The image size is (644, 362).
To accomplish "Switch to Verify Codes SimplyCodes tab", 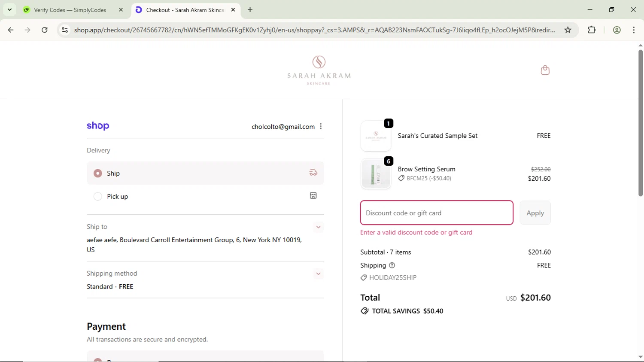I will coord(70,9).
